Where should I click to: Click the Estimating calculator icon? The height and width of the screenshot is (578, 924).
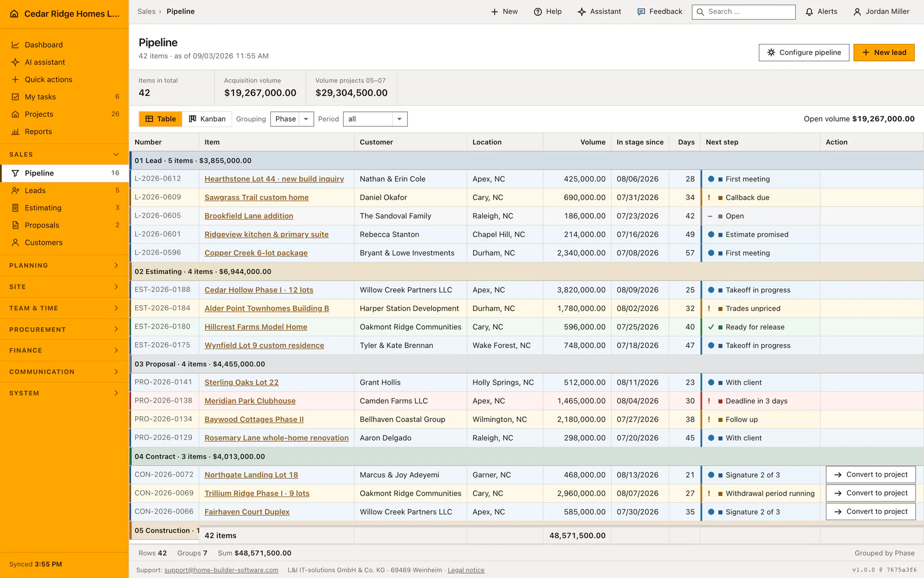pos(16,208)
